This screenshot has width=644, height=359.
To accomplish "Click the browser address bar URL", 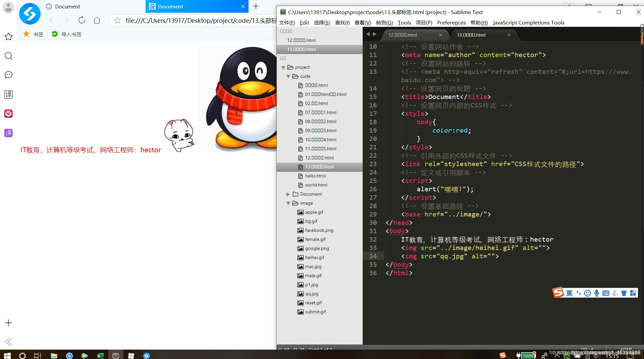I will (x=201, y=20).
